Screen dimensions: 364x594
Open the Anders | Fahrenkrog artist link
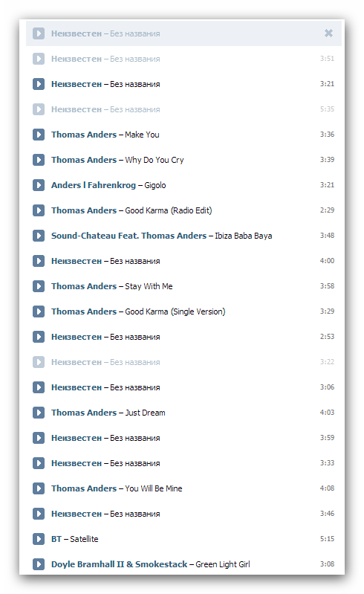point(94,185)
